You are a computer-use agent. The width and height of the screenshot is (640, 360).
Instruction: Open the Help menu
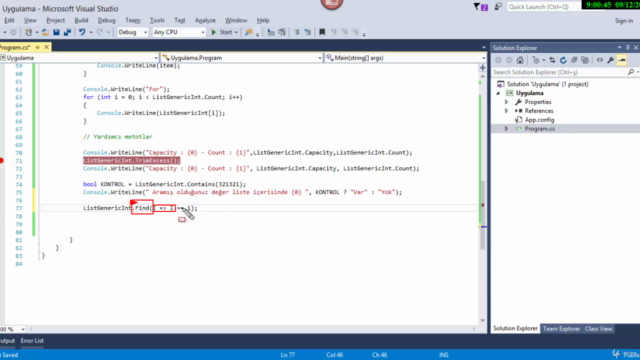[x=263, y=20]
